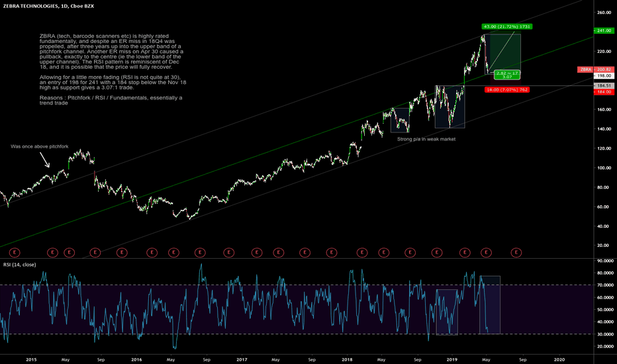Click the white 198.00 entry price label
This screenshot has height=364, width=617.
603,75
